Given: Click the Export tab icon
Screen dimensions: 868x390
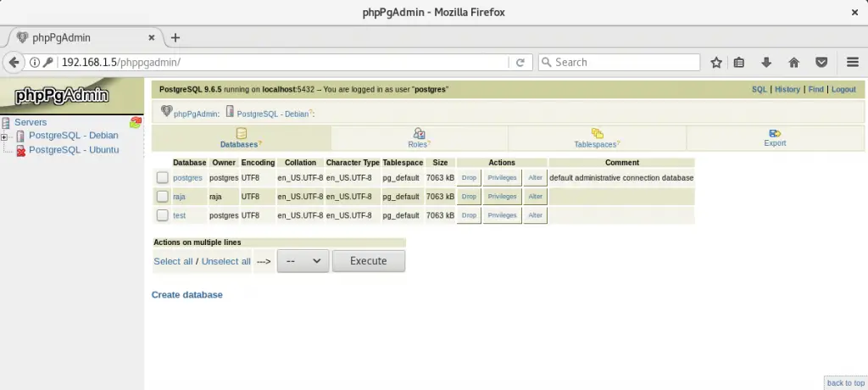Looking at the screenshot, I should (x=775, y=133).
